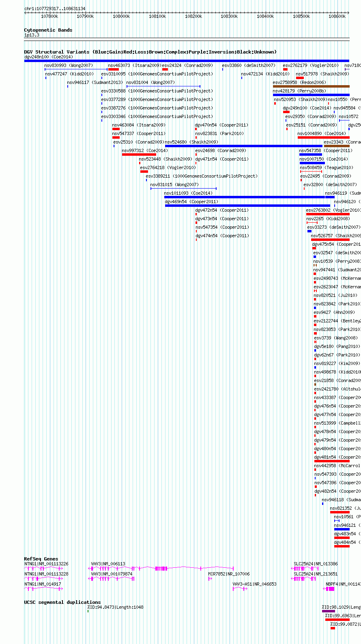Select variant esv3387276 from 1000 Genomes
The height and width of the screenshot is (644, 361).
pos(157,108)
